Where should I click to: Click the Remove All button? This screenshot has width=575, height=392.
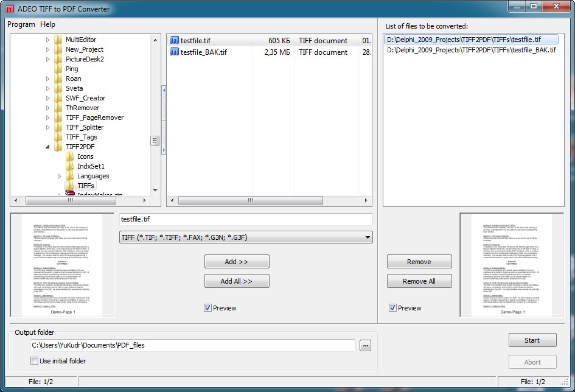tap(419, 281)
